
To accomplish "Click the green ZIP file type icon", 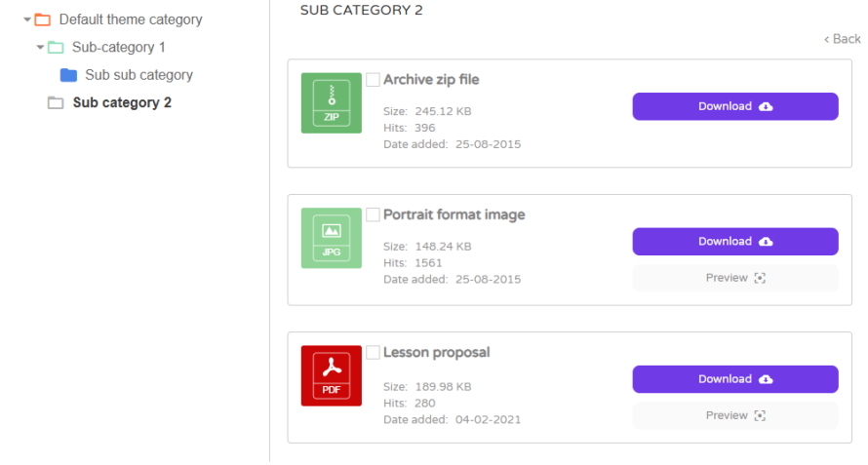I will point(332,103).
